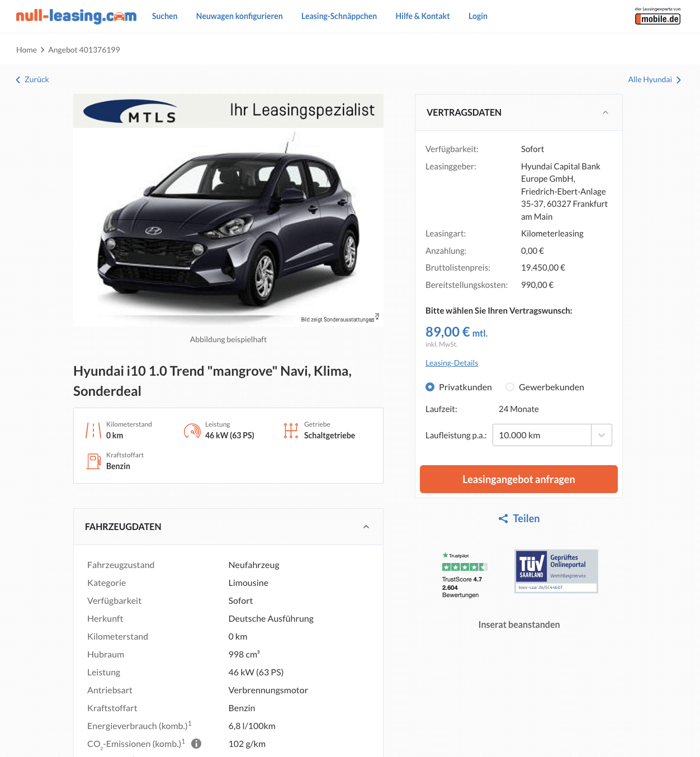Collapse the Fahrzeugdaten section
This screenshot has width=700, height=757.
point(366,527)
